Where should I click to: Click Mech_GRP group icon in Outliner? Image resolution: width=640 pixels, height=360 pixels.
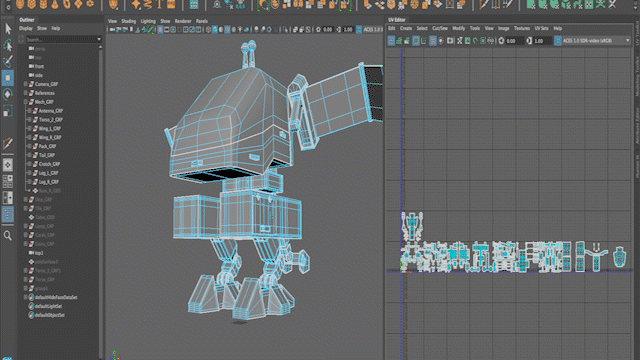[31, 102]
